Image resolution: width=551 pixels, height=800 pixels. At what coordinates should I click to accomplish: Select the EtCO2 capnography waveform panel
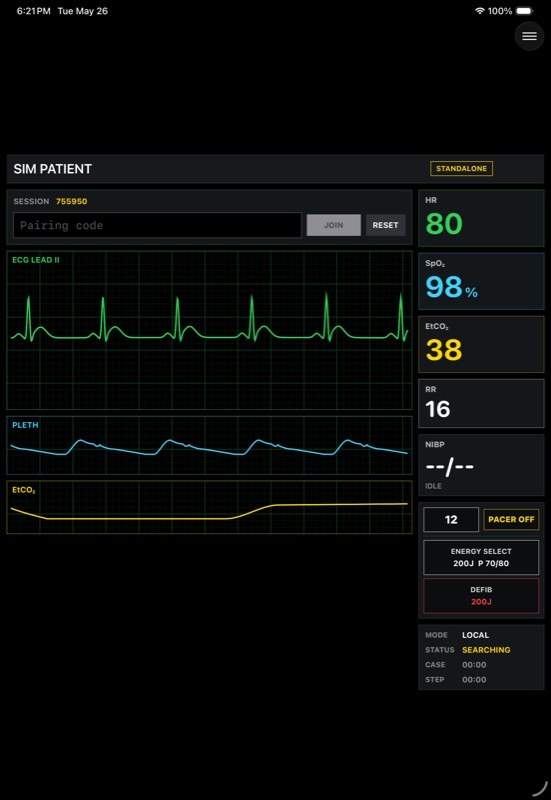pos(209,507)
